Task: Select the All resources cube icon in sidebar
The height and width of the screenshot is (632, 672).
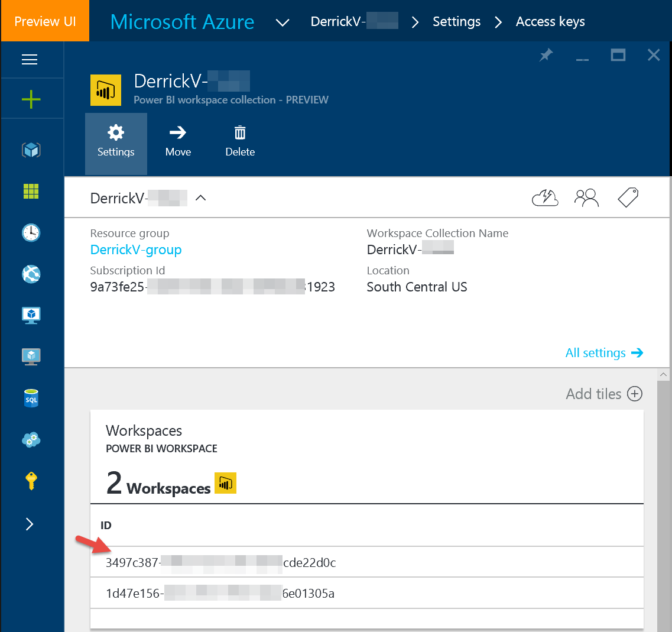Action: click(31, 150)
